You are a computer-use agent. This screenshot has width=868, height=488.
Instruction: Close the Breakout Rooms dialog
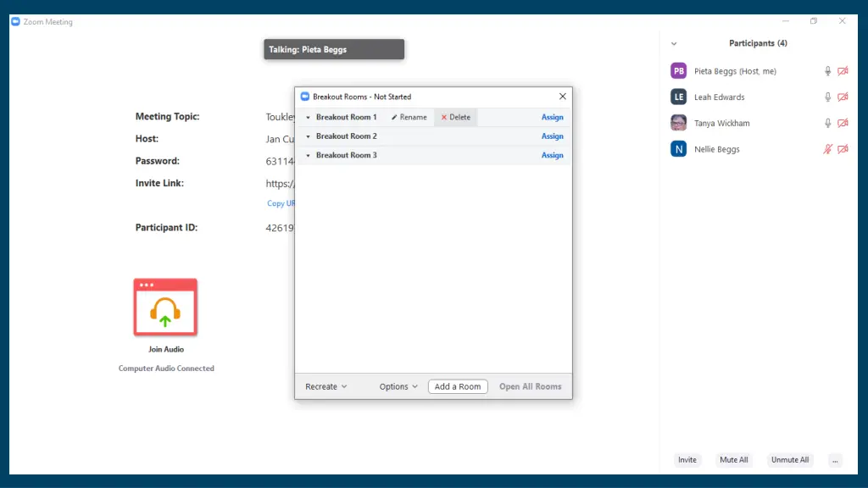(x=563, y=97)
